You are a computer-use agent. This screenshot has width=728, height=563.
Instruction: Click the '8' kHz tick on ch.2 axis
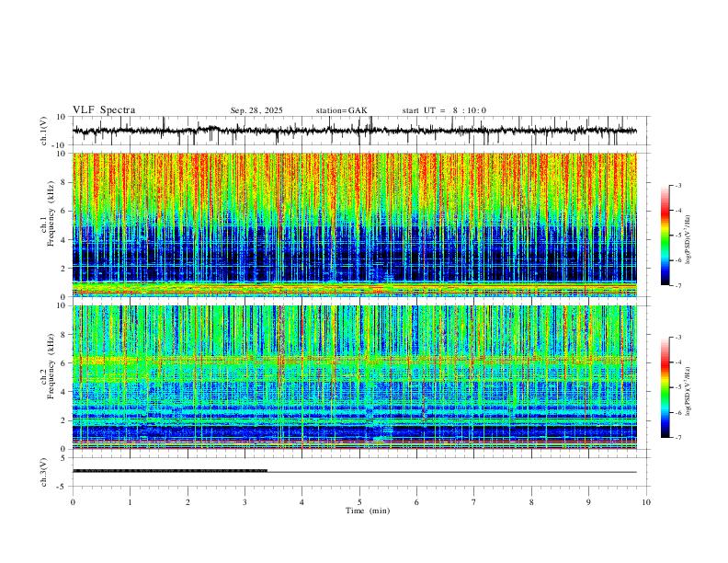point(63,335)
